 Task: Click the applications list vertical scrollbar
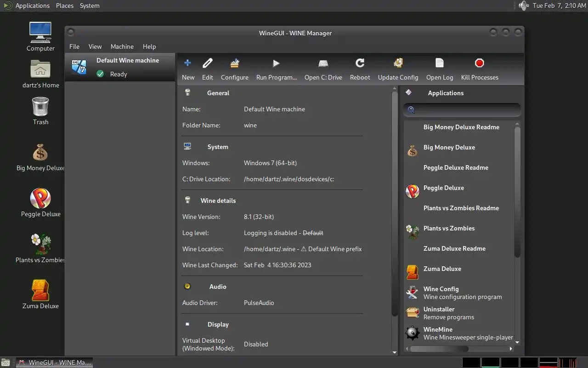coord(517,192)
